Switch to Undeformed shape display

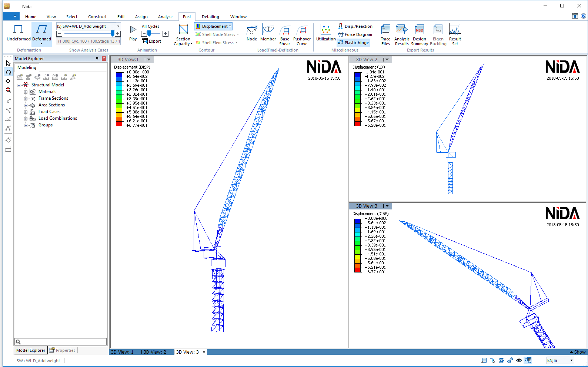(19, 33)
